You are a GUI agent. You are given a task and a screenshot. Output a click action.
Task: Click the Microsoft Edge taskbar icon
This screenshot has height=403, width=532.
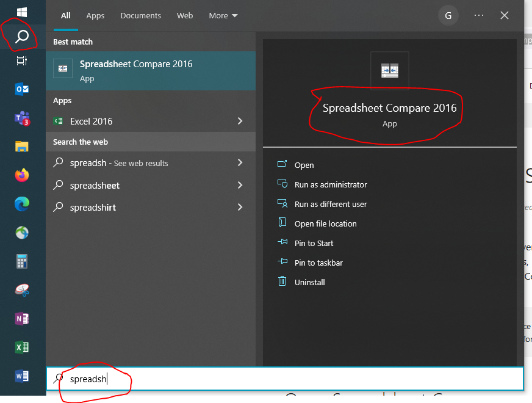[22, 204]
